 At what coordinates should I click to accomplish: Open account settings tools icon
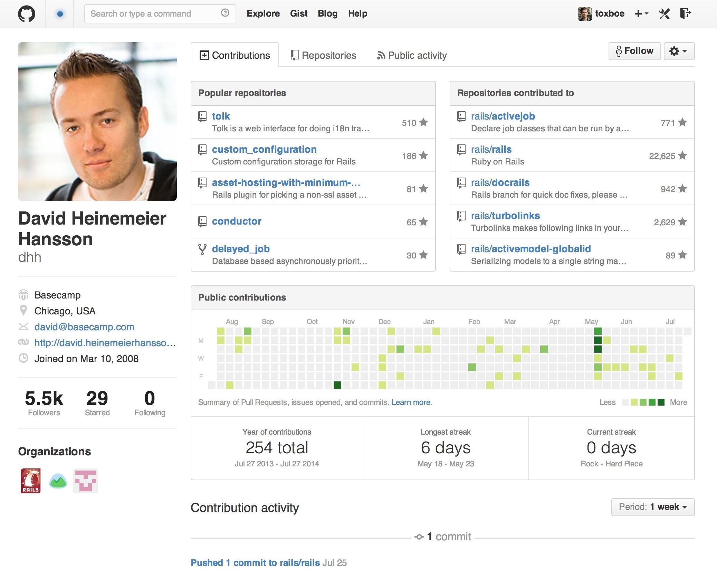pyautogui.click(x=664, y=14)
